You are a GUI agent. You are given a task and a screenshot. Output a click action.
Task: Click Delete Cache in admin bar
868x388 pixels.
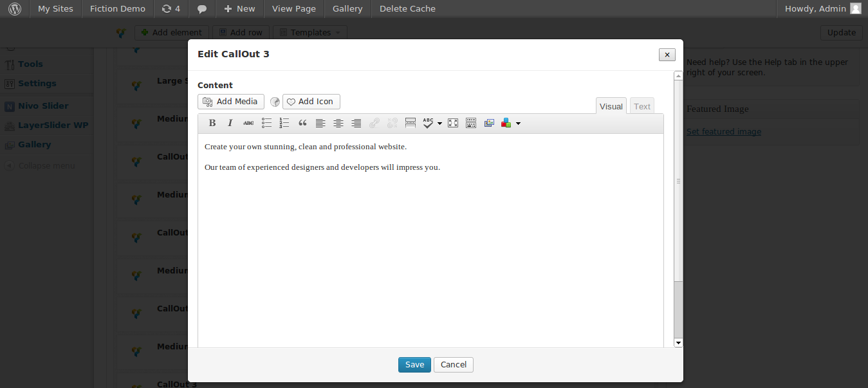tap(407, 9)
